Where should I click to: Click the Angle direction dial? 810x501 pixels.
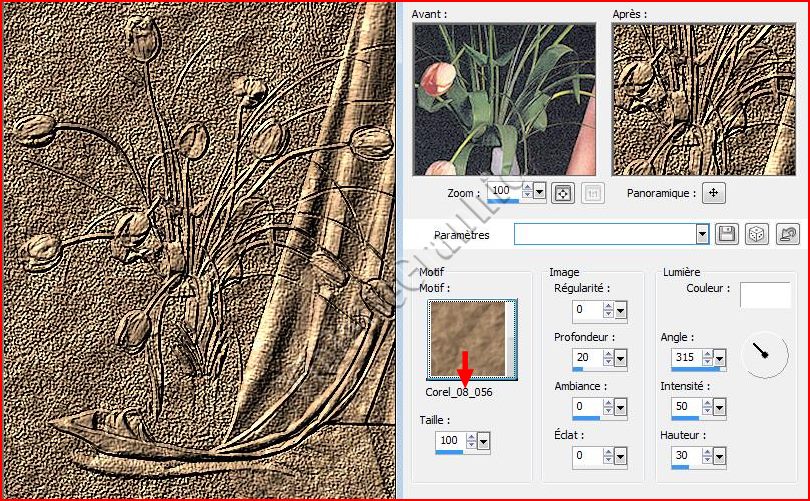762,354
